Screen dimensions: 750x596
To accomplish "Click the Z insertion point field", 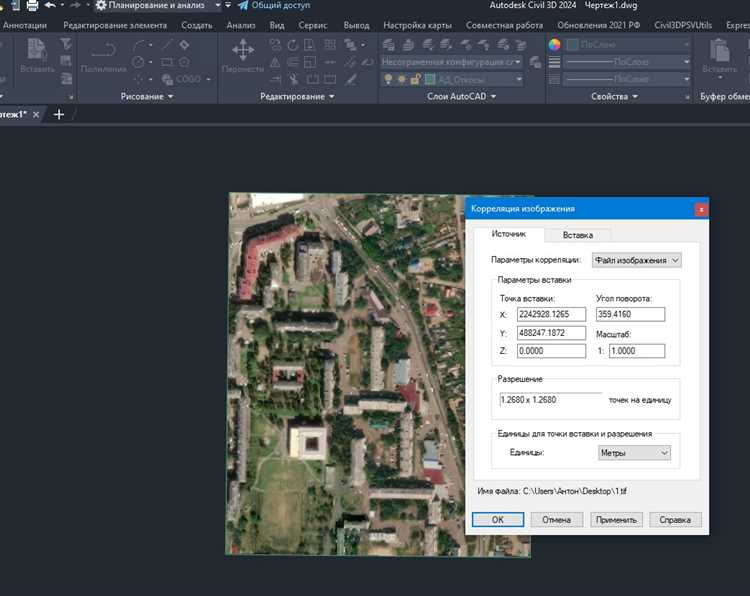I will pos(551,351).
